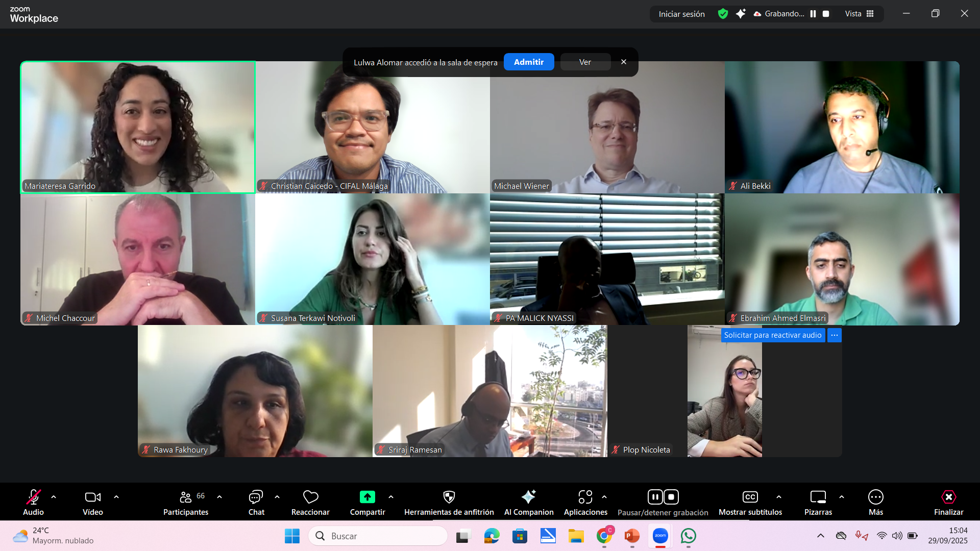This screenshot has height=551, width=980.
Task: Click the Windows taskbar Buscar search field
Action: click(378, 536)
